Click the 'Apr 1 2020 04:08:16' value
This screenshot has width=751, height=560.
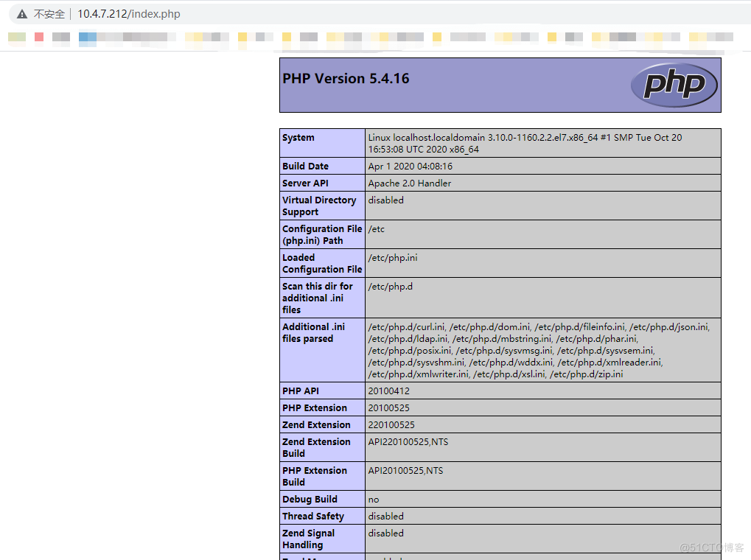pyautogui.click(x=410, y=167)
